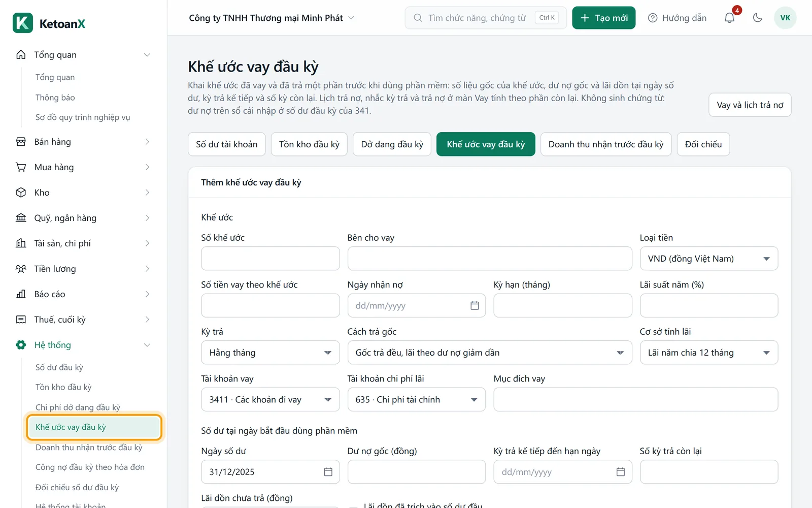
Task: Open Công nợ đầu kỳ theo hóa đơn in sidebar
Action: [x=90, y=467]
